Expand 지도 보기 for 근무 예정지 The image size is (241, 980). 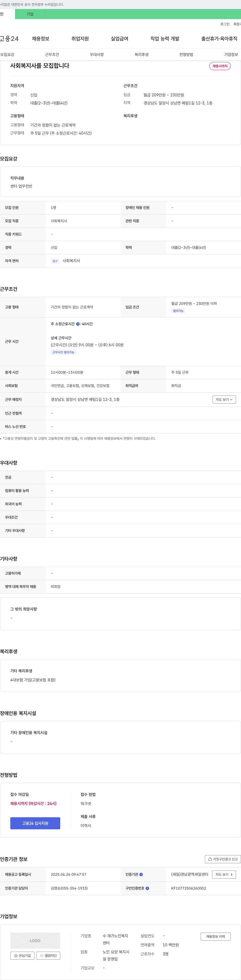click(x=224, y=399)
